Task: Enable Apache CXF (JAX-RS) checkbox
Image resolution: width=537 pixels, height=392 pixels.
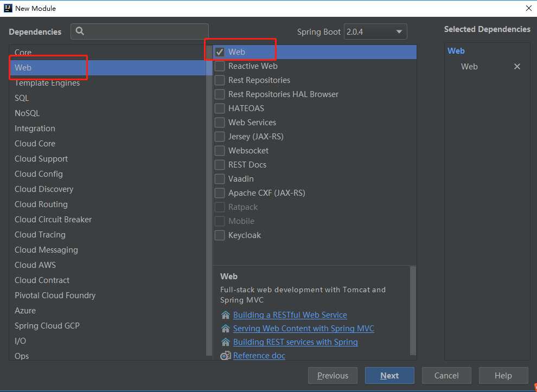Action: click(220, 193)
